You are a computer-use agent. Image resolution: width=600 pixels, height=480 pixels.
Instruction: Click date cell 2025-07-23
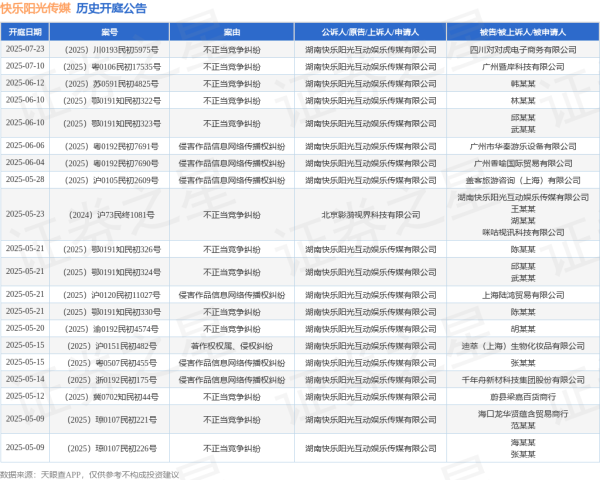pyautogui.click(x=25, y=49)
